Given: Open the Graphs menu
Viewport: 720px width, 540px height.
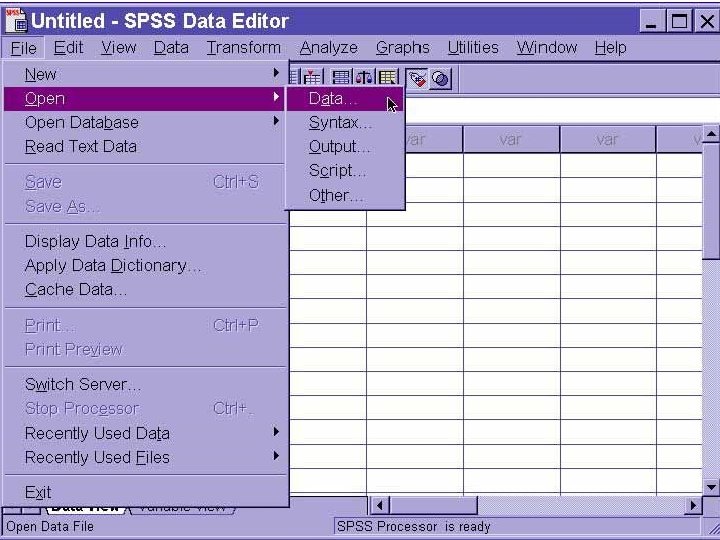Looking at the screenshot, I should point(403,48).
